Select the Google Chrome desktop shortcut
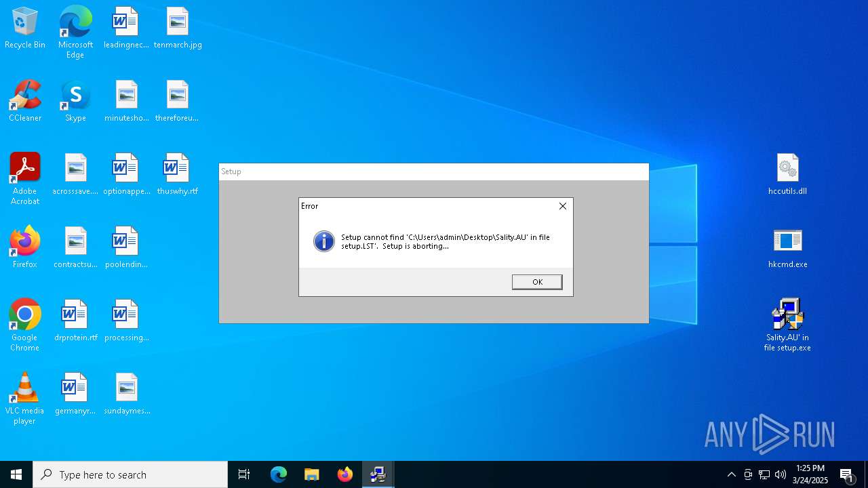This screenshot has width=868, height=488. (25, 325)
